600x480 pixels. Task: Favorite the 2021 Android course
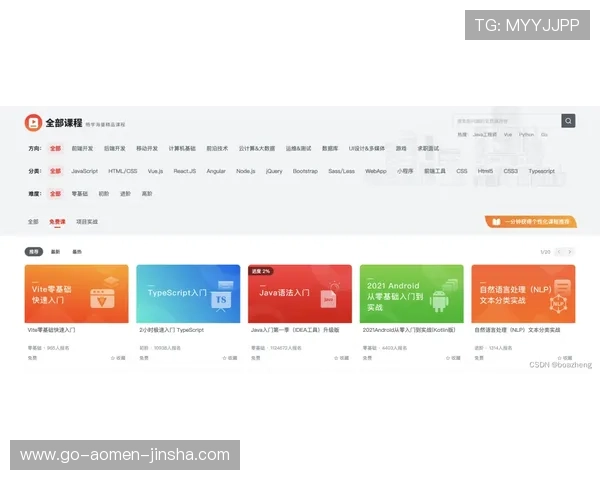click(454, 357)
